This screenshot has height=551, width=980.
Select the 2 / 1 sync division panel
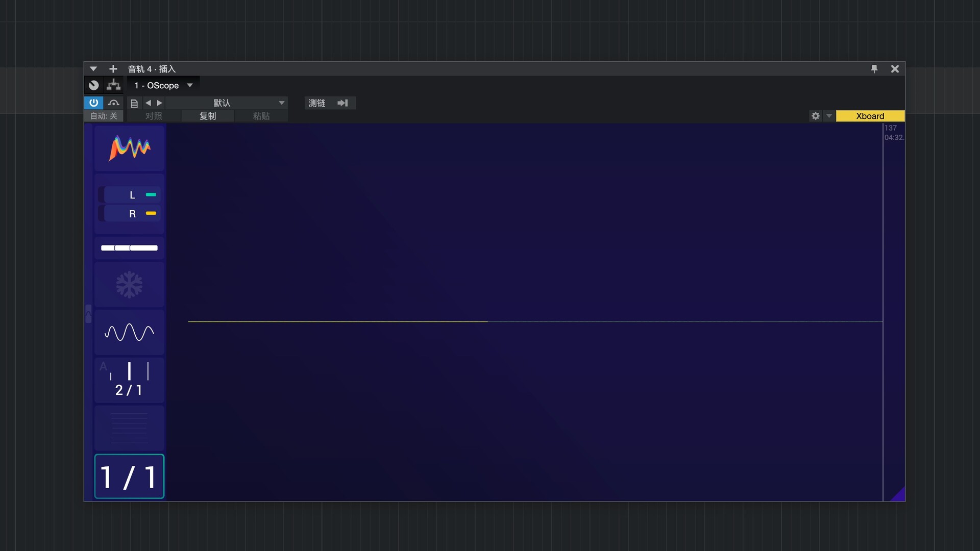(129, 380)
